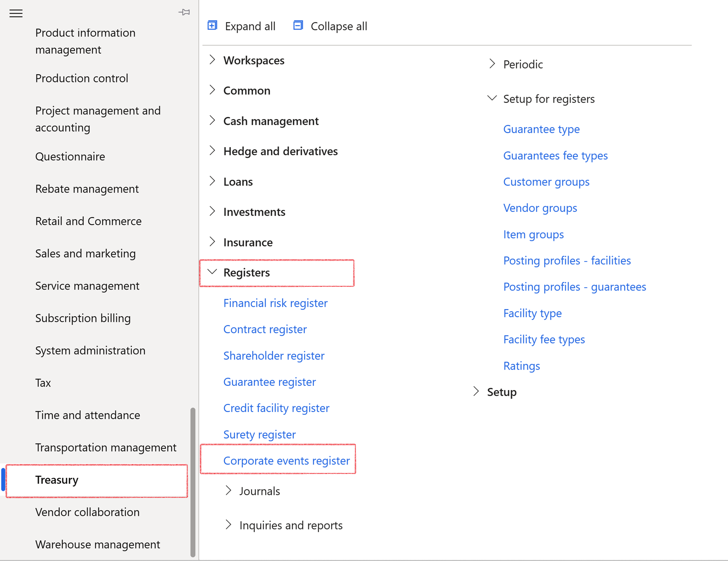Click the navigation pane scrollbar

[193, 481]
